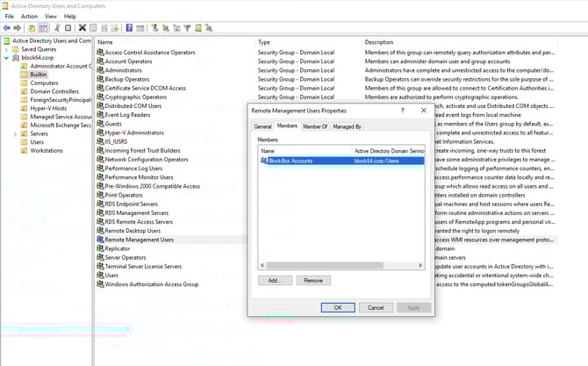Viewport: 588px width, 366px height.
Task: Expand the Saved Queries tree node
Action: [x=7, y=49]
